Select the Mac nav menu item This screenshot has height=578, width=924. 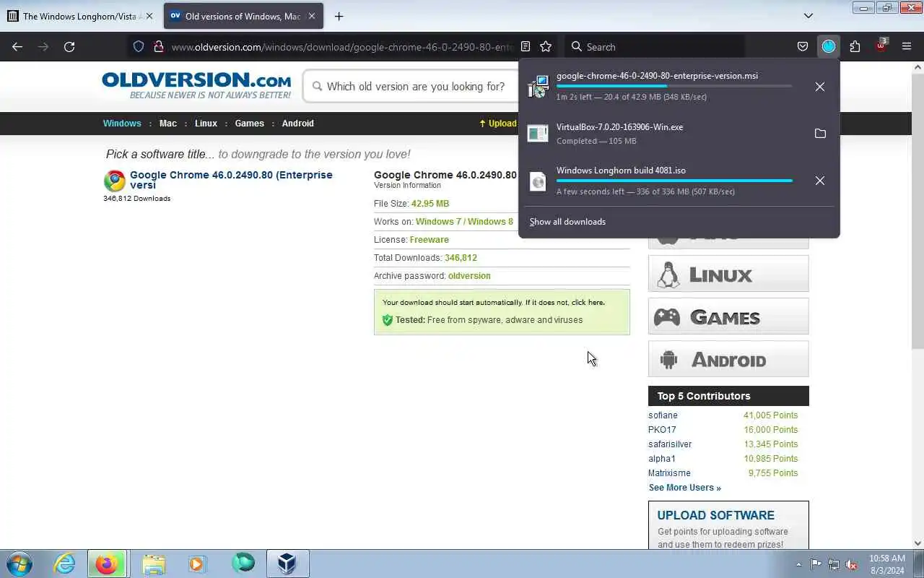click(168, 124)
